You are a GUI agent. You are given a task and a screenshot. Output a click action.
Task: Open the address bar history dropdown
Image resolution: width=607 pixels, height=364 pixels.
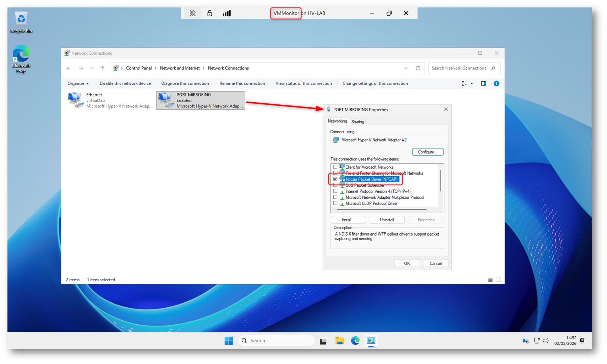406,68
